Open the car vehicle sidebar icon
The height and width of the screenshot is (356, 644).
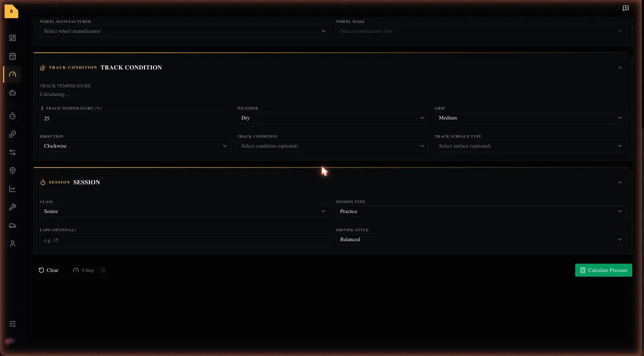(12, 226)
